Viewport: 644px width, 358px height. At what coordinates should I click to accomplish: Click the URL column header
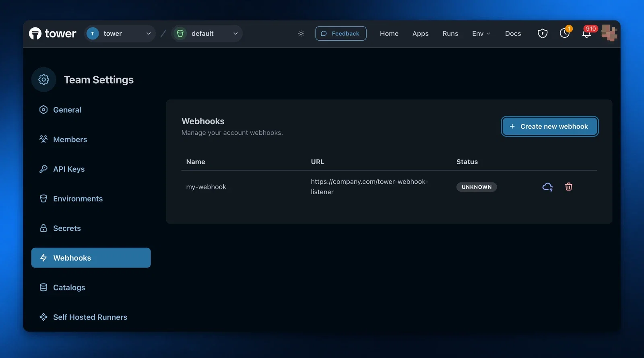click(x=318, y=162)
